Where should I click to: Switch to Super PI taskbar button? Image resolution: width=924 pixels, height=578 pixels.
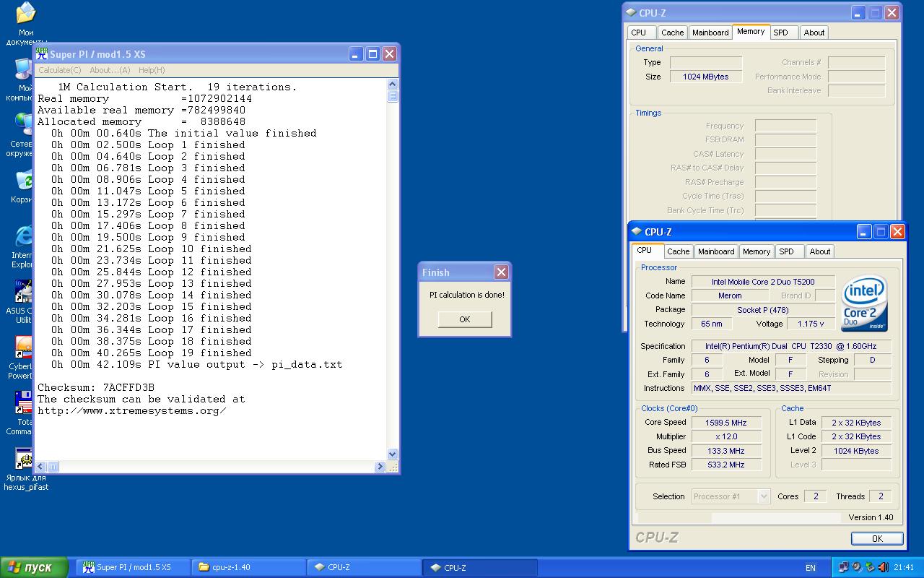pos(134,567)
